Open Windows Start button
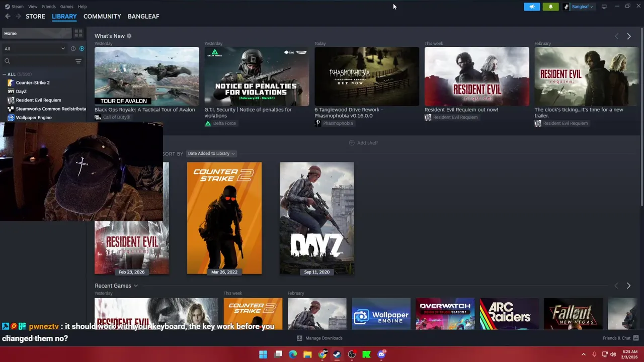The width and height of the screenshot is (644, 362). click(263, 354)
